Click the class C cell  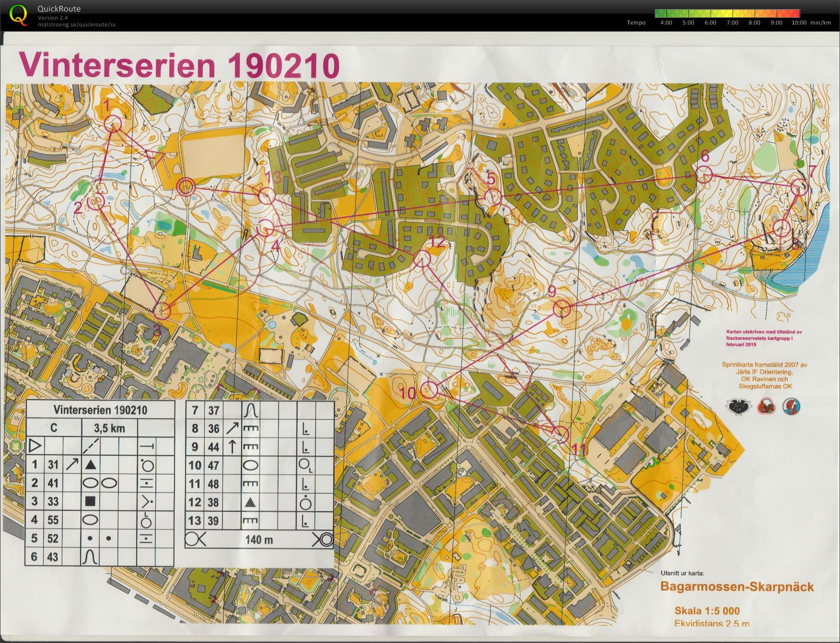point(54,428)
